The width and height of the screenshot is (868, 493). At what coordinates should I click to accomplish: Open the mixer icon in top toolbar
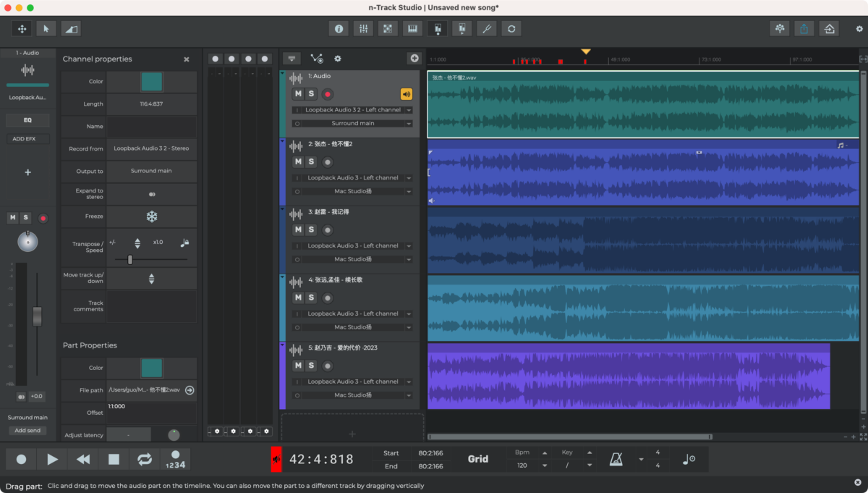(363, 28)
